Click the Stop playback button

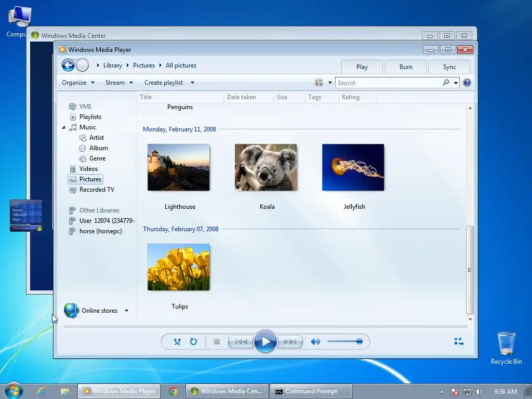(217, 342)
